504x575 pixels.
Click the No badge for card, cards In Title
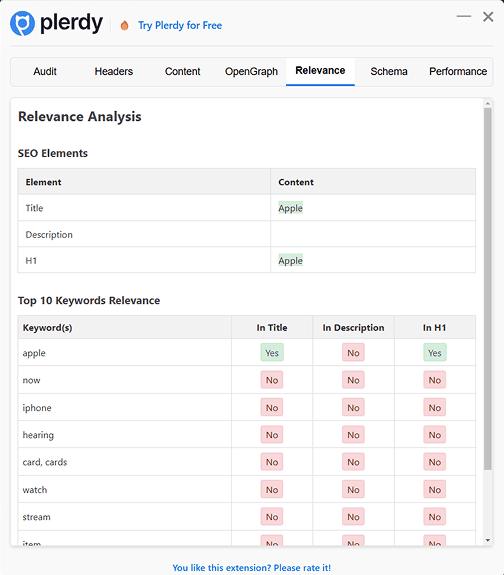pos(272,462)
